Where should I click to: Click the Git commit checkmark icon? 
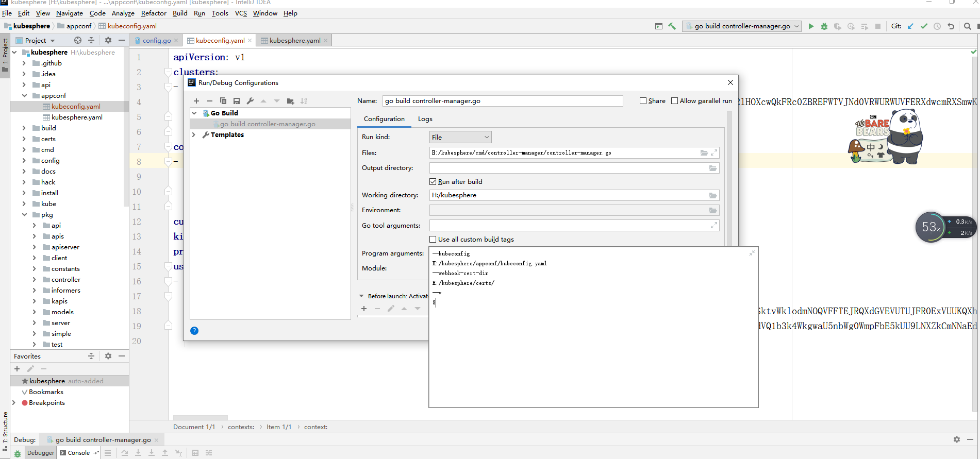point(924,26)
